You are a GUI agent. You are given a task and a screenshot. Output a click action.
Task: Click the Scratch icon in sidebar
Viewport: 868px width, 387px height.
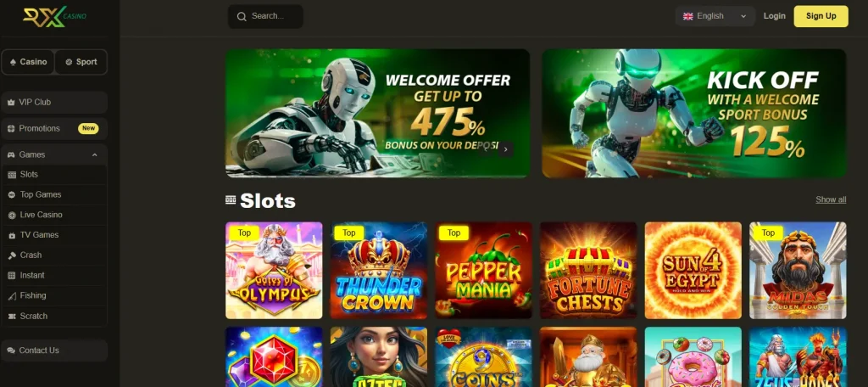point(12,316)
